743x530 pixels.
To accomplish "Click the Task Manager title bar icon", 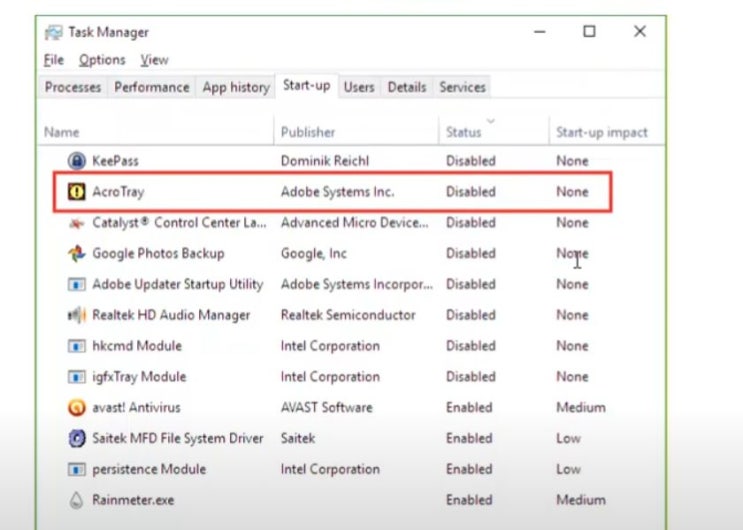I will [53, 32].
